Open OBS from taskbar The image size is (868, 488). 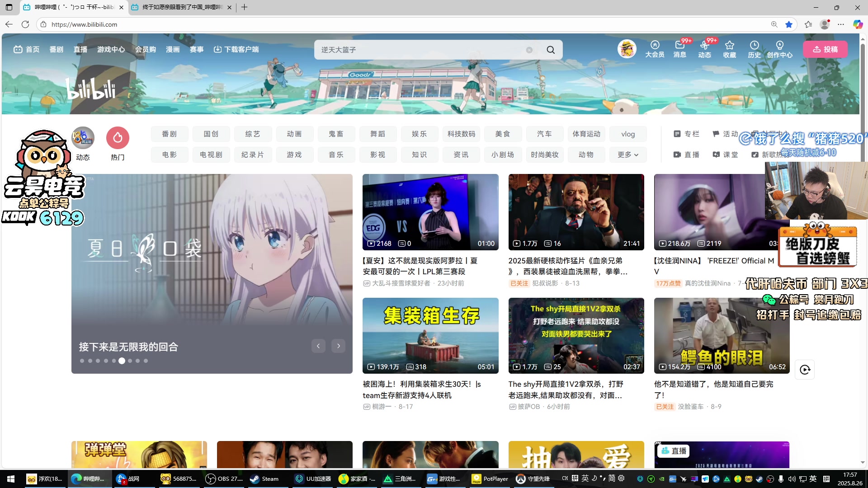(x=224, y=479)
